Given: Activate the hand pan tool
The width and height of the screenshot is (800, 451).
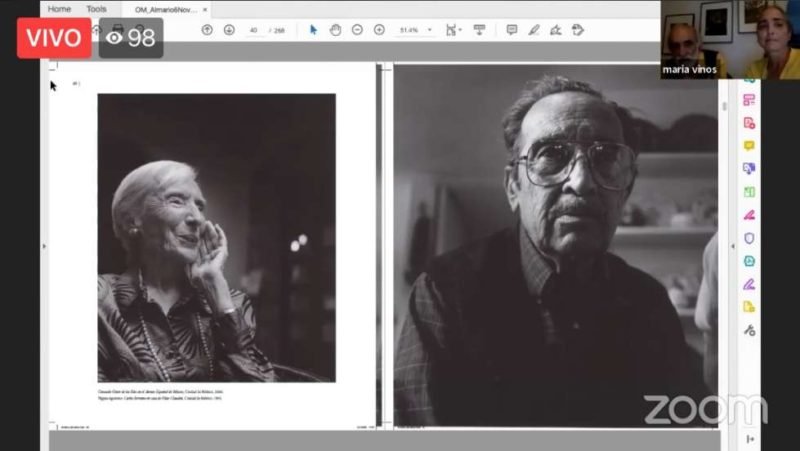Looking at the screenshot, I should [x=335, y=30].
